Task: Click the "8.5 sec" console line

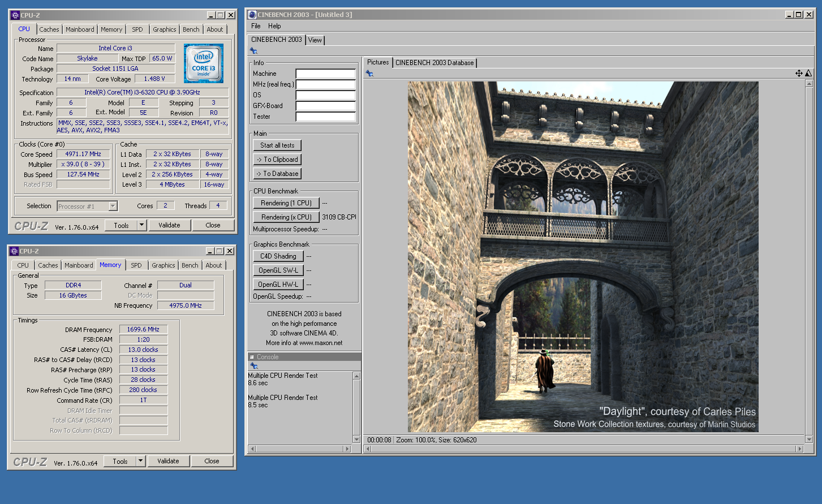Action: 258,405
